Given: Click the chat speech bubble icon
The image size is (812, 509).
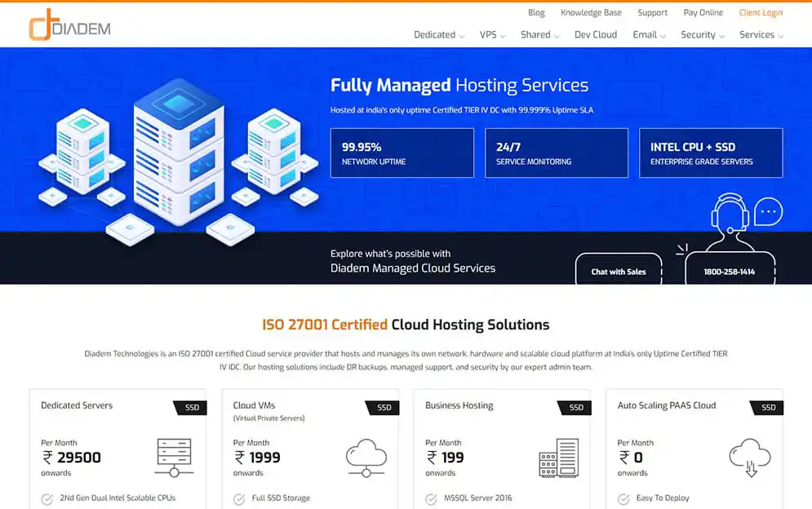Looking at the screenshot, I should [x=768, y=211].
